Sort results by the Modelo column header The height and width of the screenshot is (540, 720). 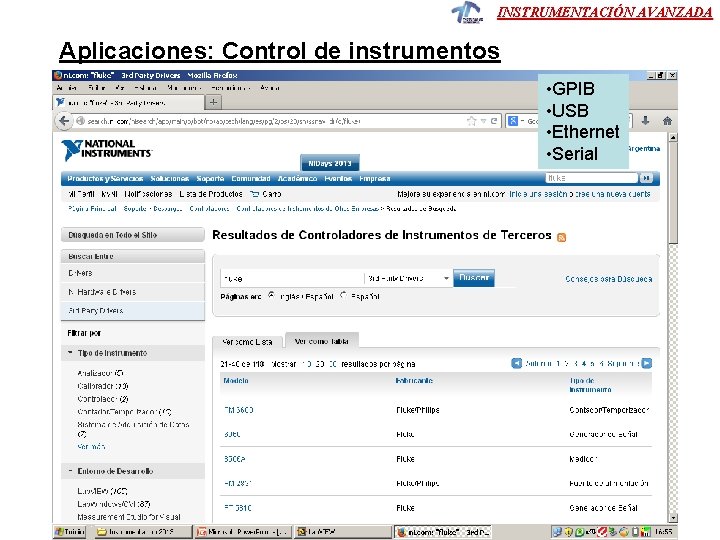[x=236, y=380]
